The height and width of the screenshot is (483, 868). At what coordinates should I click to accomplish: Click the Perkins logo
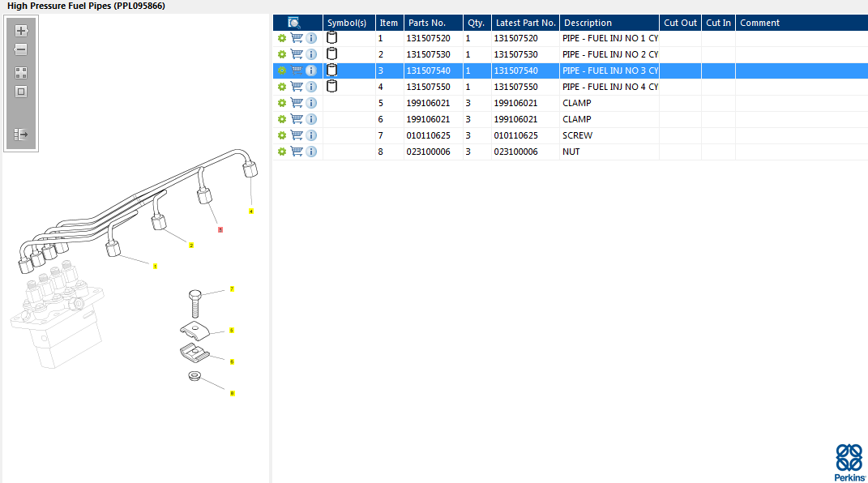pyautogui.click(x=849, y=462)
